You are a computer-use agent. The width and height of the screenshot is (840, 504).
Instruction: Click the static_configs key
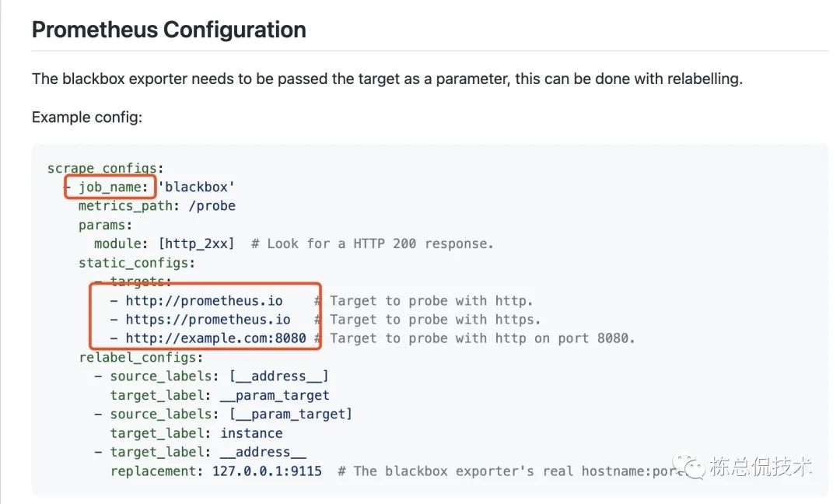pos(137,263)
